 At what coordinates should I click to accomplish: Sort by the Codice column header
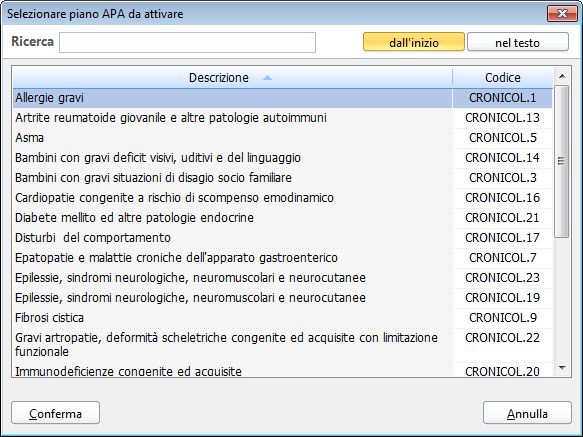click(503, 78)
